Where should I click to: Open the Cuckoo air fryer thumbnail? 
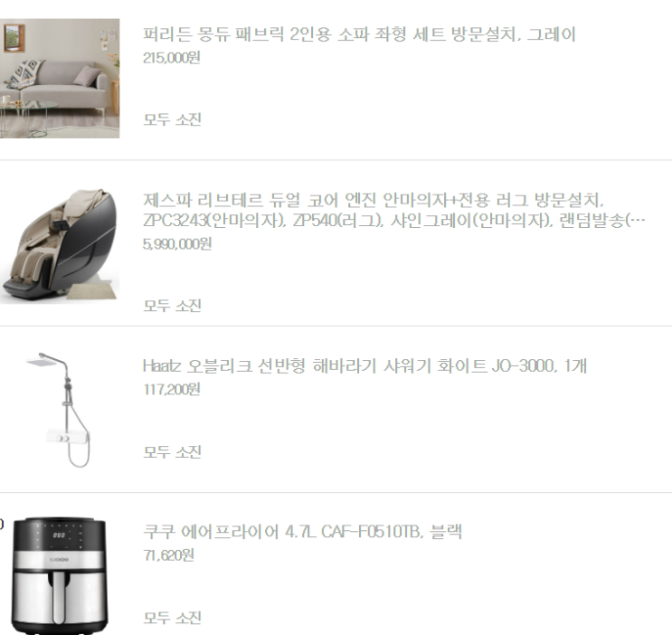tap(60, 576)
